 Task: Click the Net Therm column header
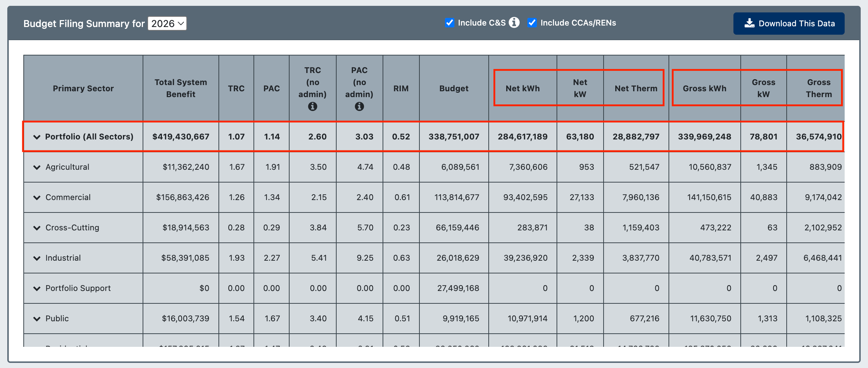pyautogui.click(x=636, y=88)
